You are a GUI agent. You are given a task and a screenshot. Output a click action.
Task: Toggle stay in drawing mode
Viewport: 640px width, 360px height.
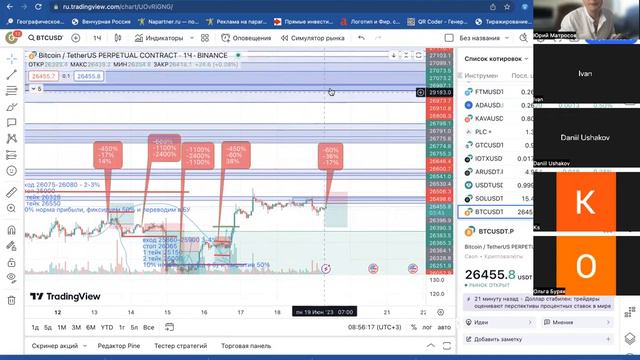[x=11, y=246]
